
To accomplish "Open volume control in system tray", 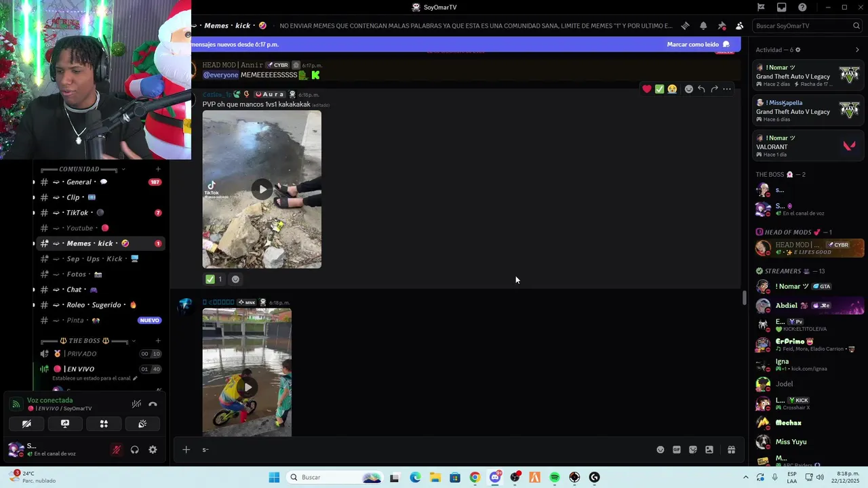I will tap(820, 477).
